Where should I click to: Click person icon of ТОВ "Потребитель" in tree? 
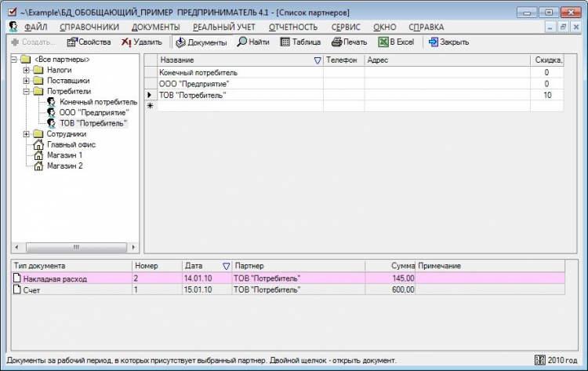tap(52, 123)
